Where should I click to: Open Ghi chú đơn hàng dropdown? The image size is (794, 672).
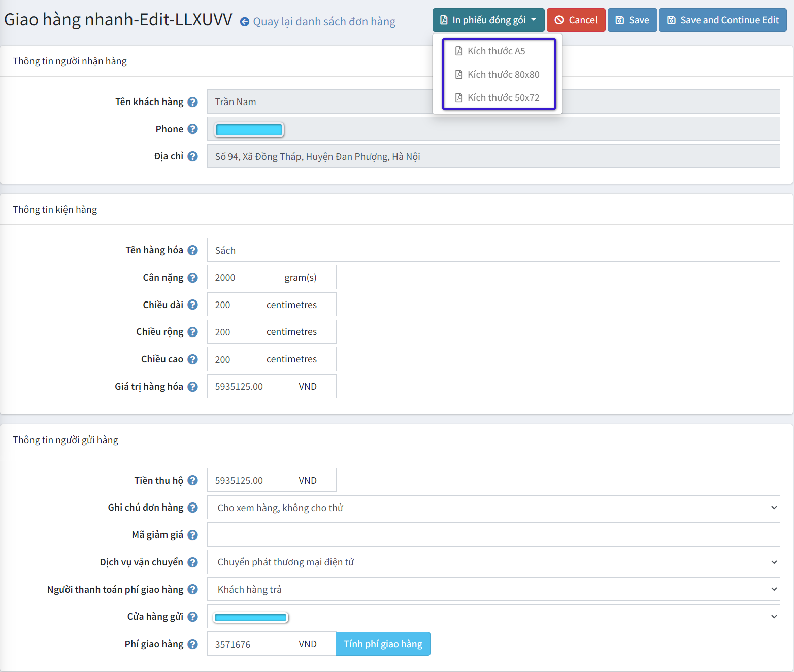click(x=493, y=508)
